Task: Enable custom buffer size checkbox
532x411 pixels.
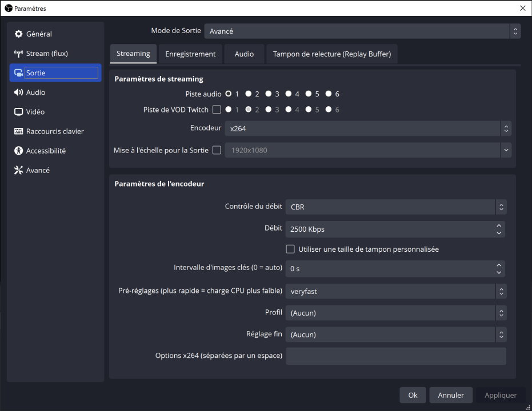Action: (x=290, y=249)
